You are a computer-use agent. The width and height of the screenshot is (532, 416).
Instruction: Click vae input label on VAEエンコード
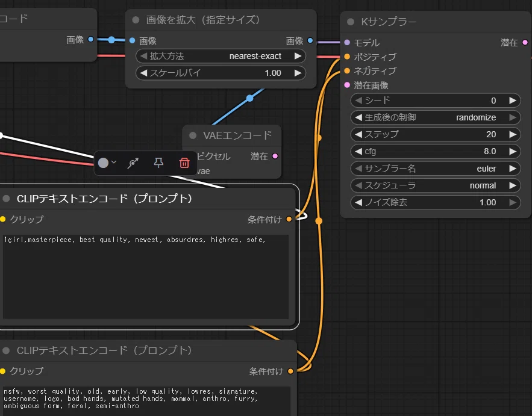pyautogui.click(x=203, y=171)
